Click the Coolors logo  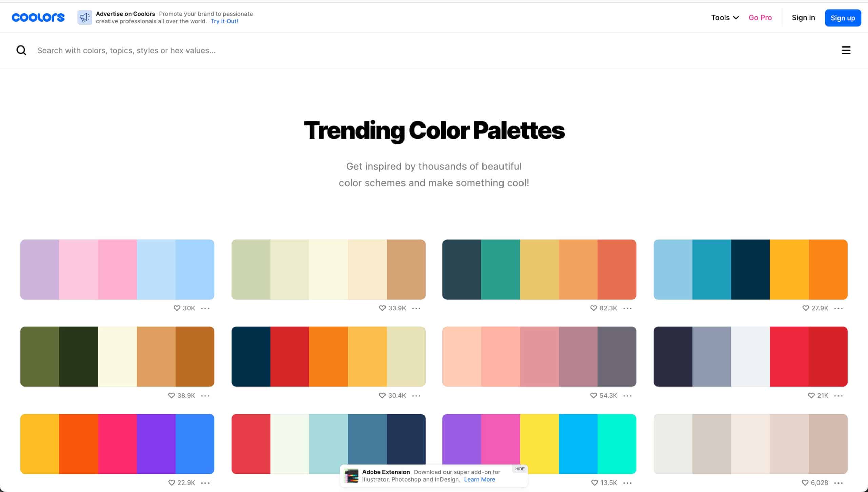coord(38,17)
